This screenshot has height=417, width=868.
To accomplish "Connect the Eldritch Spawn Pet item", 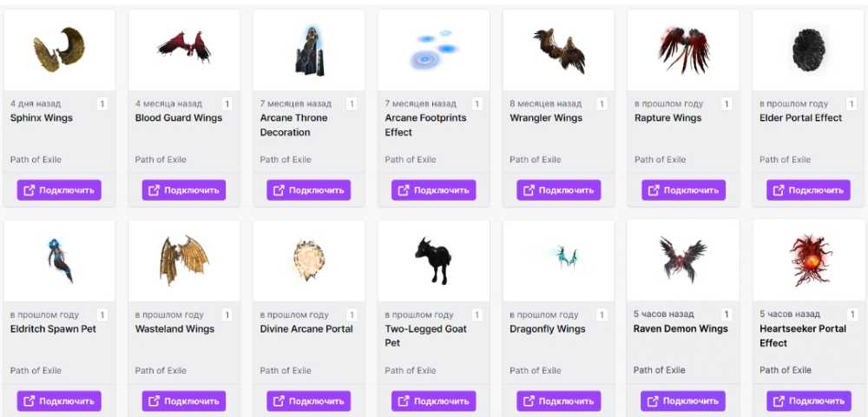I will pyautogui.click(x=59, y=401).
